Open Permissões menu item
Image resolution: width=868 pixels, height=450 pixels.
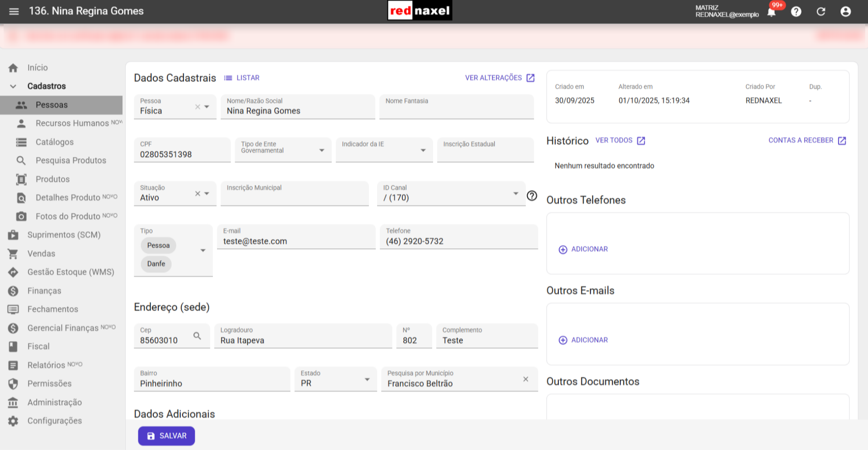pos(49,384)
